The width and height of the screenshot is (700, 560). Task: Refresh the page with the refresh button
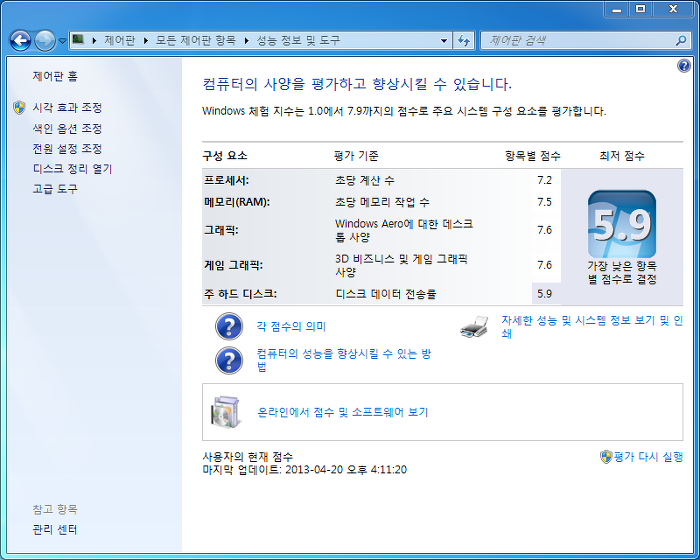[x=464, y=41]
